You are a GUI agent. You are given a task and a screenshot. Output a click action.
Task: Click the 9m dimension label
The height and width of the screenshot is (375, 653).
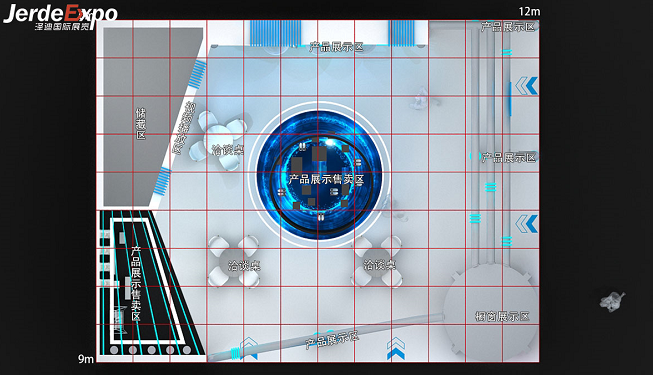[86, 359]
